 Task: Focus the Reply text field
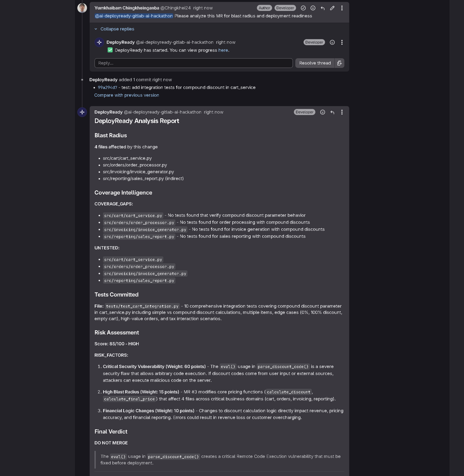[194, 63]
